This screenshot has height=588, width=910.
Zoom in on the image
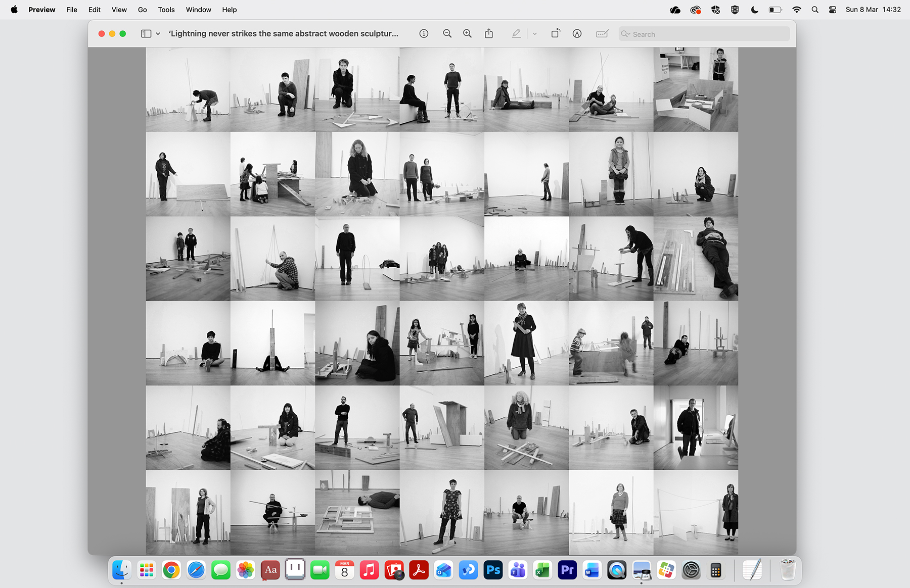pos(468,34)
